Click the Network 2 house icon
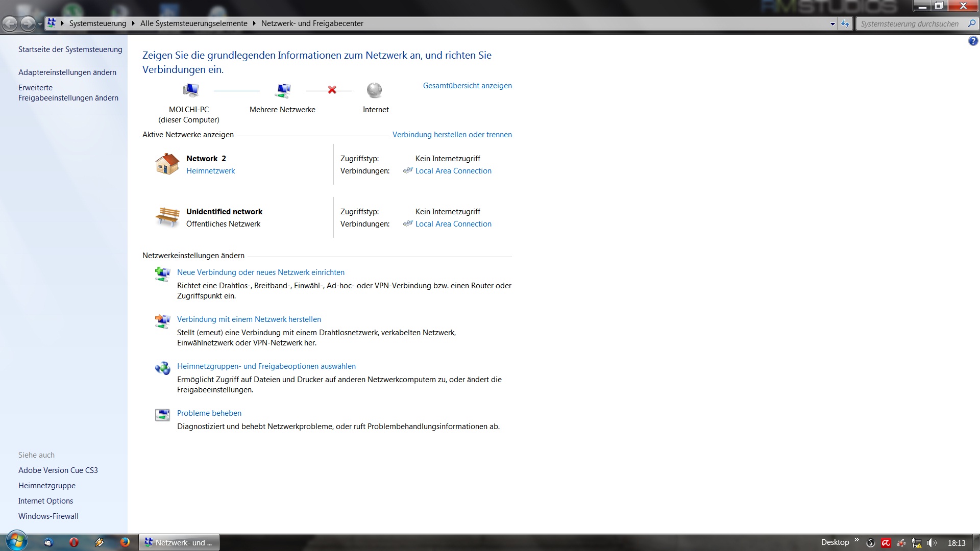 (167, 164)
